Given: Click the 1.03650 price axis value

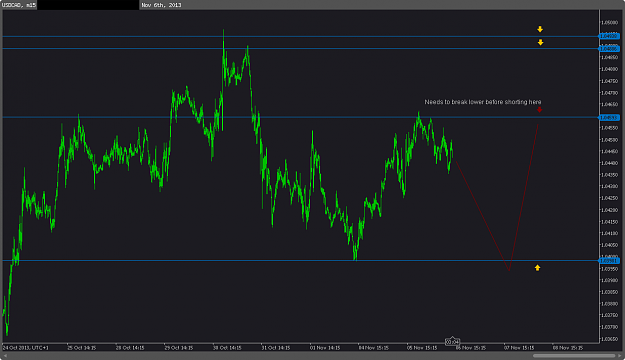Looking at the screenshot, I should pyautogui.click(x=610, y=339).
